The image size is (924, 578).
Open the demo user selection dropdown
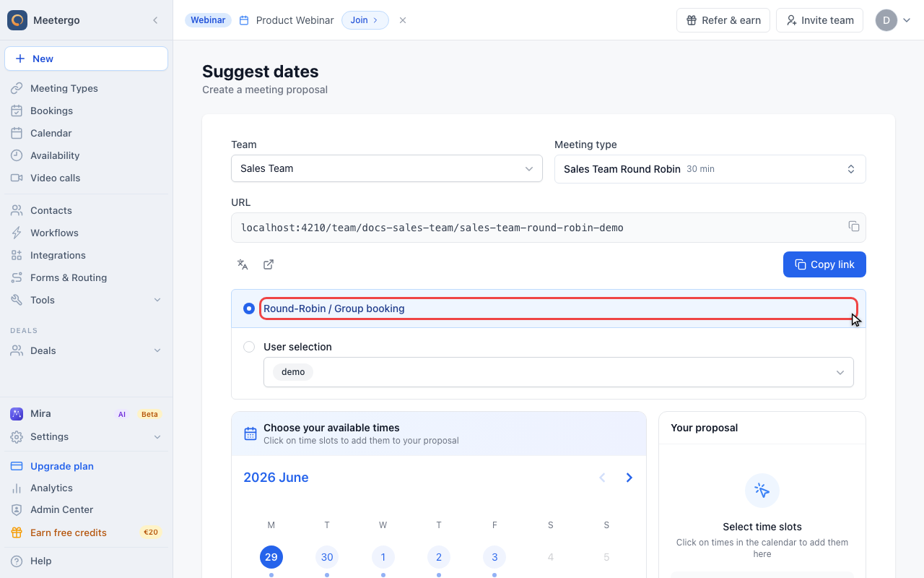pos(559,372)
